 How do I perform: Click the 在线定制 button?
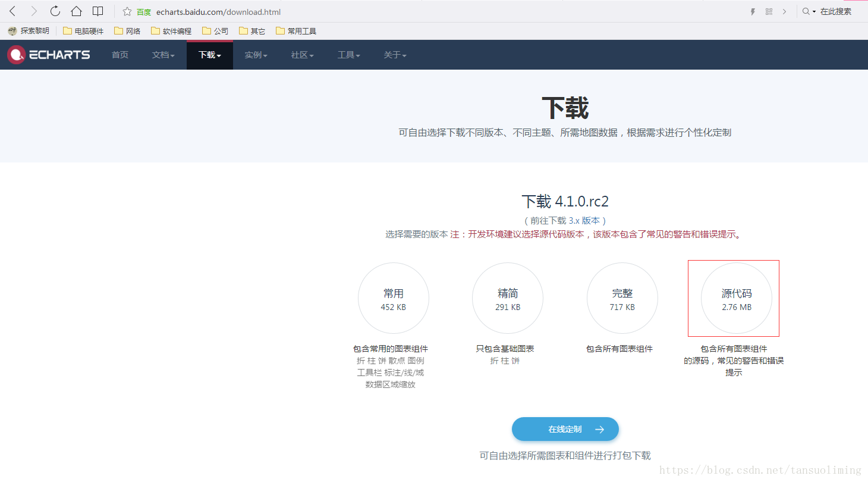point(565,429)
